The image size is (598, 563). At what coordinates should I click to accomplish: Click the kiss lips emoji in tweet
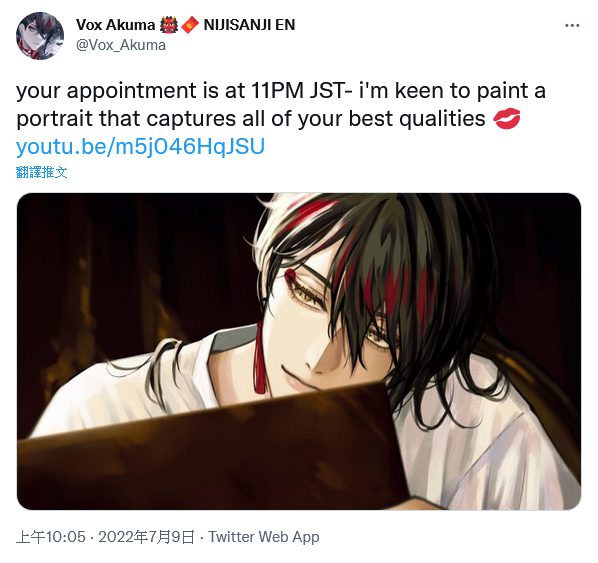tap(506, 119)
